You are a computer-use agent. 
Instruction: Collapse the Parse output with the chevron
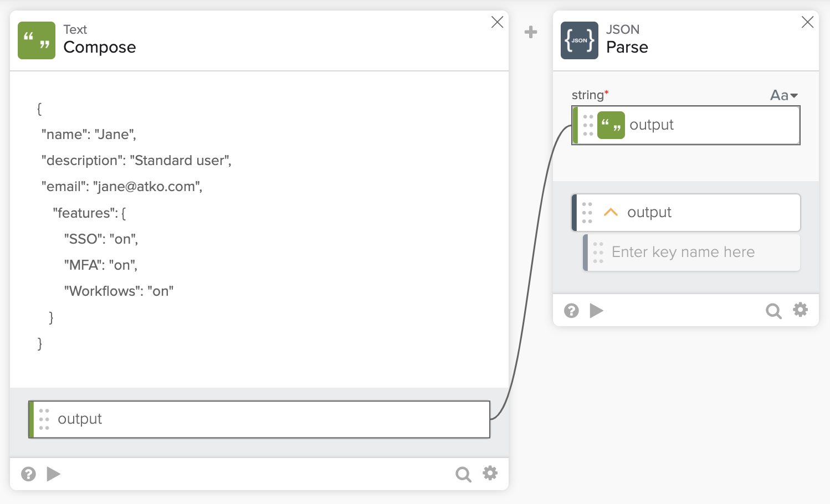coord(611,213)
